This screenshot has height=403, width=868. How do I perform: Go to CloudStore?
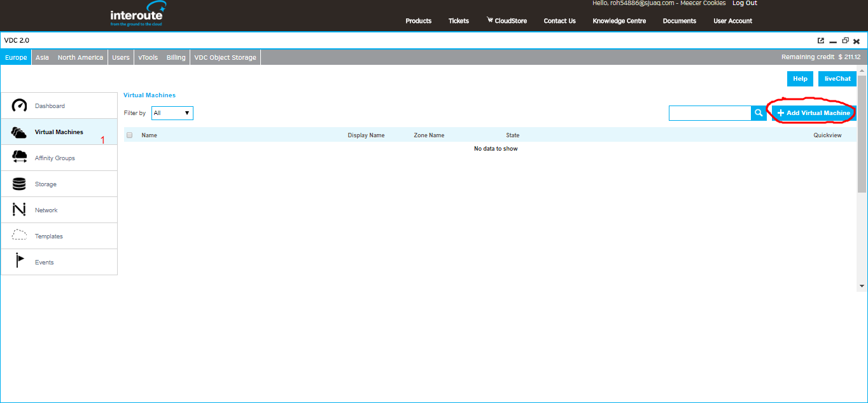click(507, 21)
